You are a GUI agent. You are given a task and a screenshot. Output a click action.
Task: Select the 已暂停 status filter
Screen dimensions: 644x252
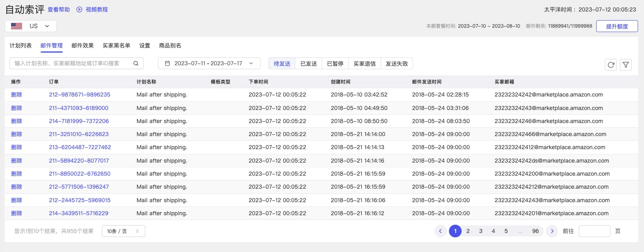tap(335, 64)
